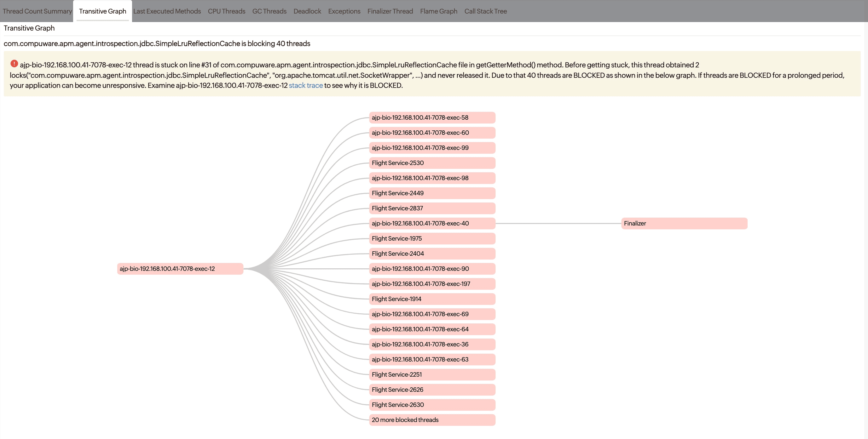Select the Finalizer thread node

(x=684, y=223)
